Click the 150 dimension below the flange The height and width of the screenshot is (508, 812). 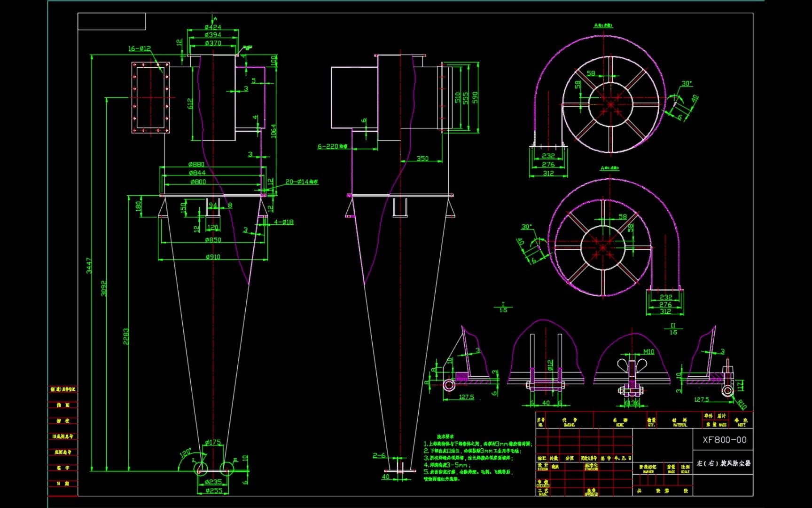click(184, 207)
